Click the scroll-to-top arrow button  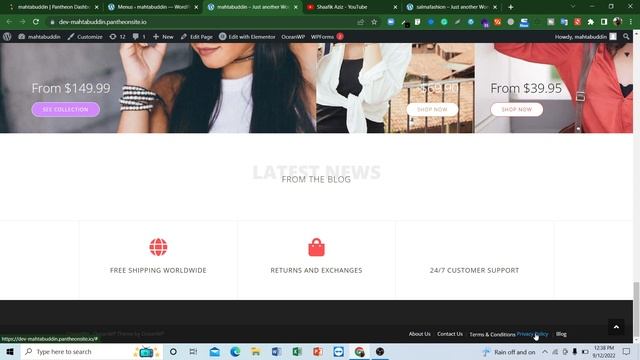(616, 327)
